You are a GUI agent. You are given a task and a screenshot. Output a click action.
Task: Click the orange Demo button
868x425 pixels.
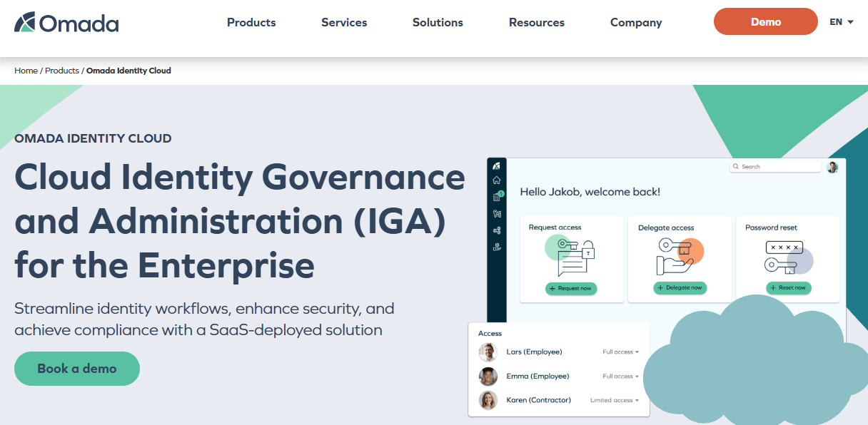[x=766, y=21]
